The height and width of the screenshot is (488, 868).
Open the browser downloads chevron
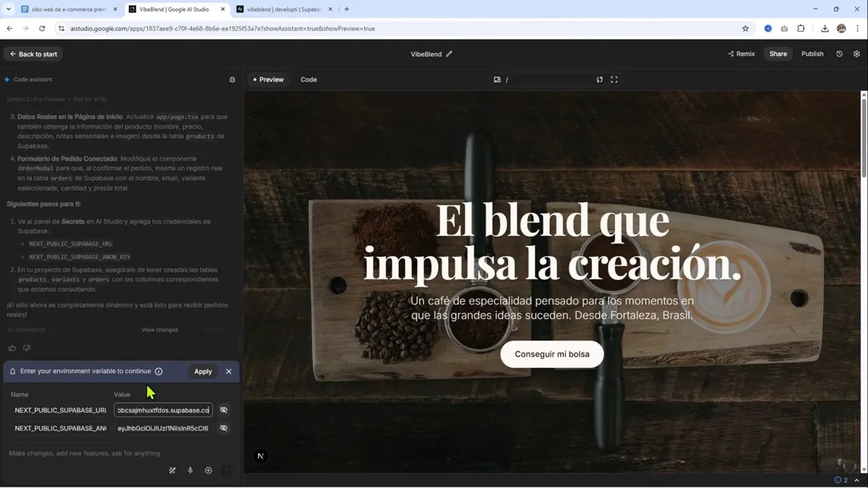tap(825, 28)
